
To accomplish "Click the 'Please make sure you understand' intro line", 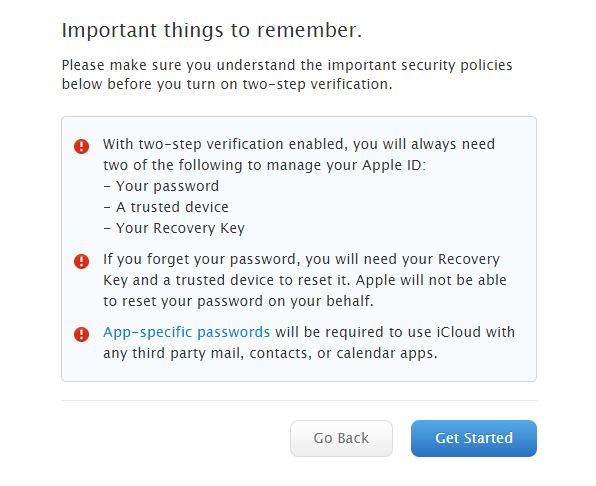I will [x=287, y=65].
